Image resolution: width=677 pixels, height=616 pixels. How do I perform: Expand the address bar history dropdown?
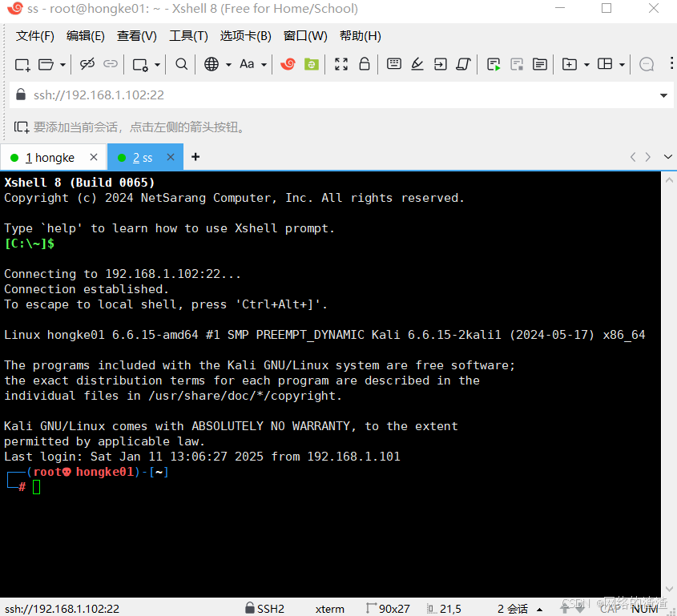tap(663, 95)
